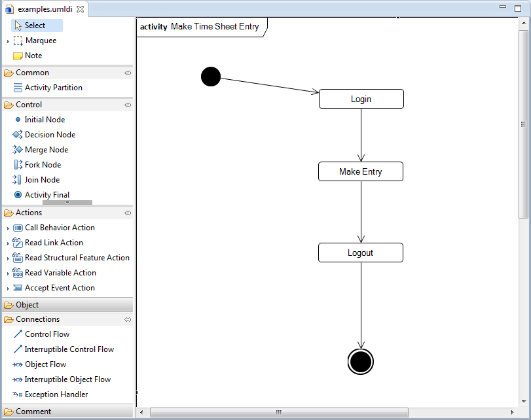Close the examples.umldi editor tab
Screen dimensions: 531x420
80,9
